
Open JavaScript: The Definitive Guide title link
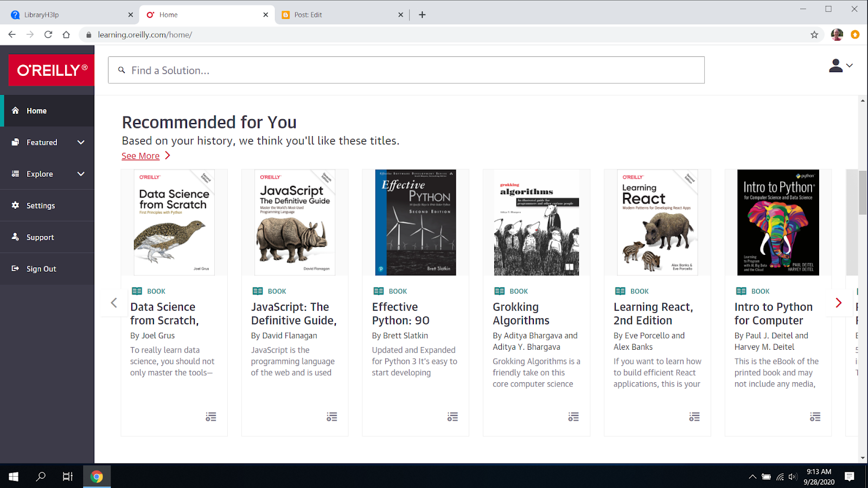[x=294, y=313]
